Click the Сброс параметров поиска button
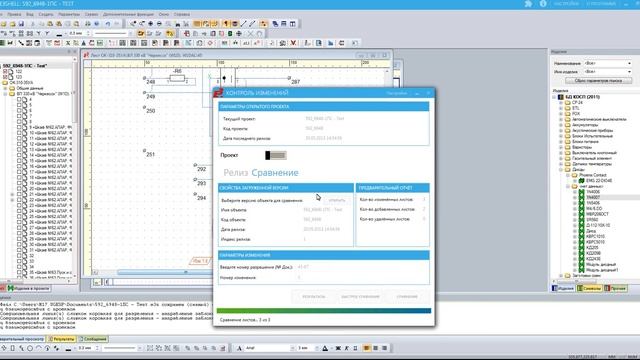The image size is (640, 360). click(x=598, y=81)
